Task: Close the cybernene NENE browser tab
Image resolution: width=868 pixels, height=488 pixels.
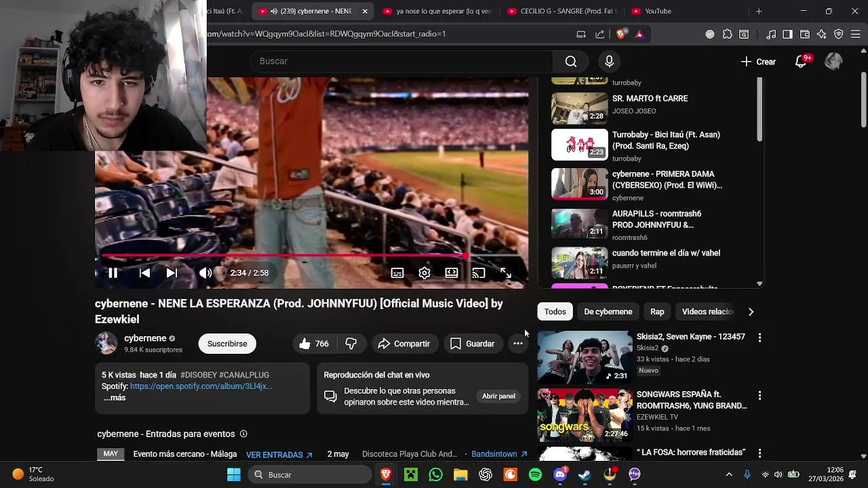Action: [x=364, y=11]
